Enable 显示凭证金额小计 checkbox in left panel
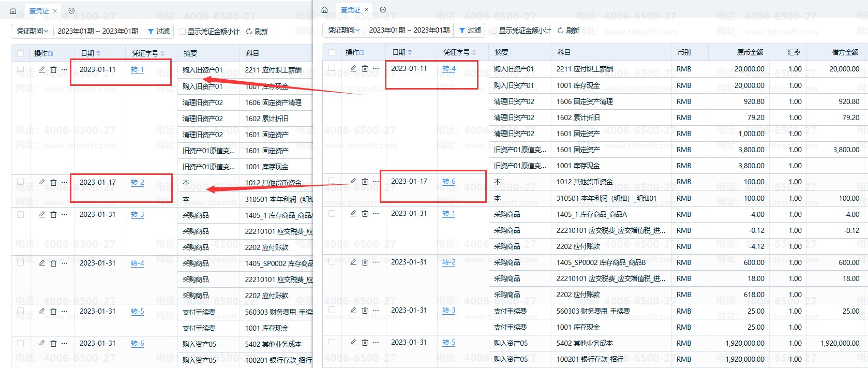 click(183, 32)
